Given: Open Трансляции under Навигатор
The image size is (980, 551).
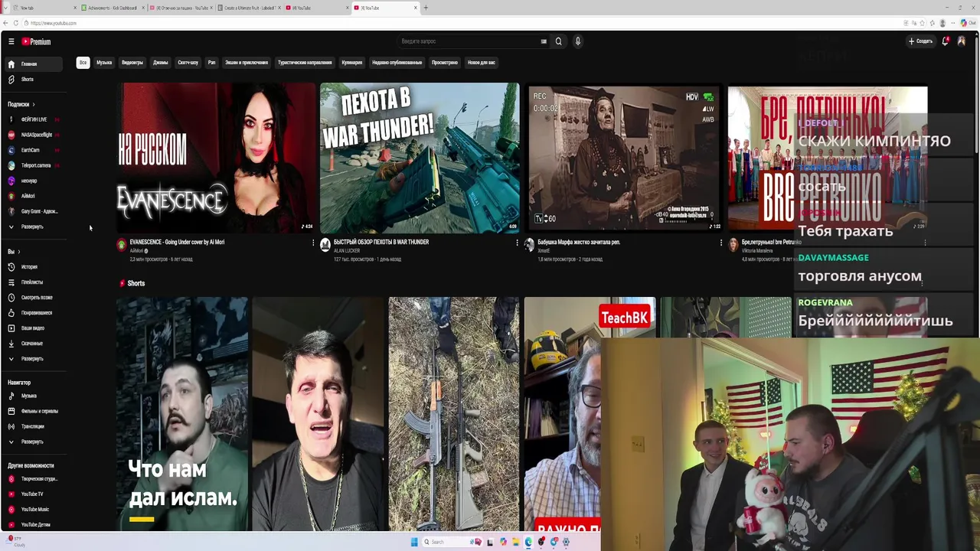Looking at the screenshot, I should [x=34, y=426].
